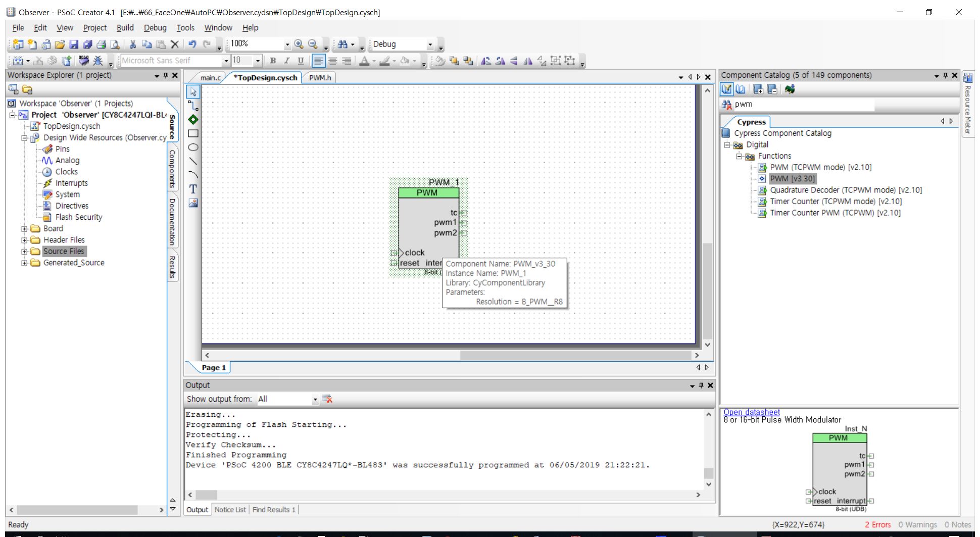The image size is (980, 537).
Task: Click the clear output icon
Action: point(327,399)
